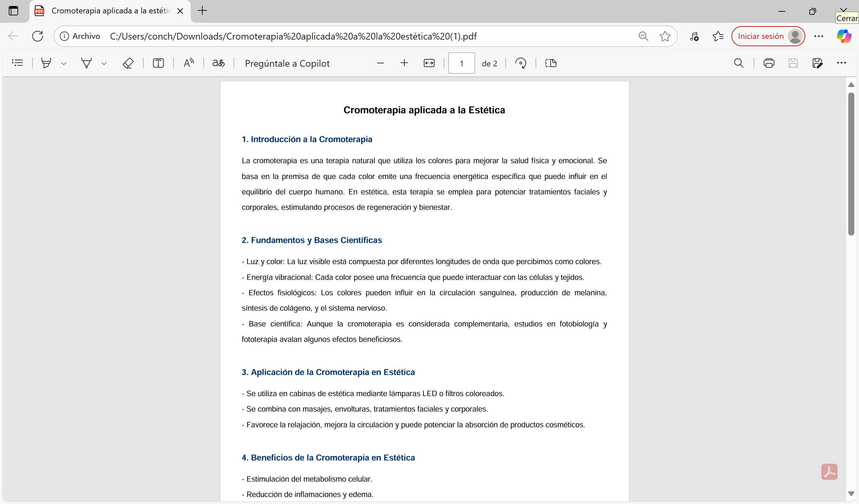Select the add text annotation tool
The height and width of the screenshot is (504, 859).
tap(158, 63)
